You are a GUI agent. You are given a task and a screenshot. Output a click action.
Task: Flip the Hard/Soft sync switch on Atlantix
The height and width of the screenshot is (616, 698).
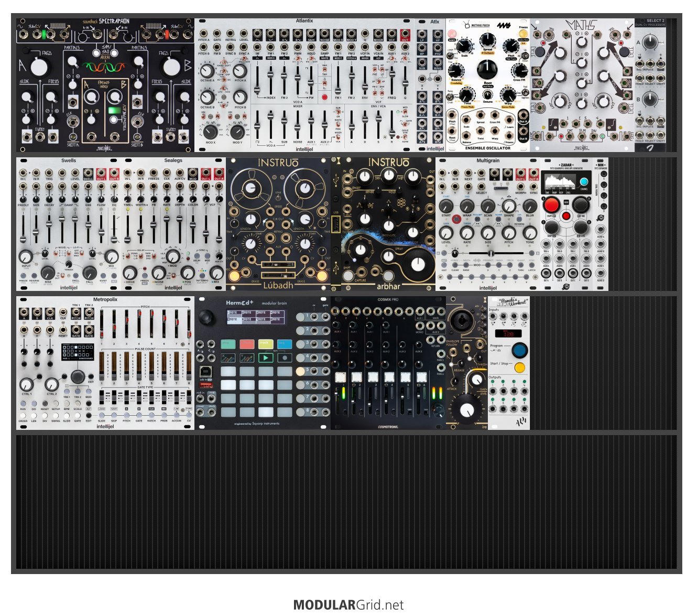223,62
